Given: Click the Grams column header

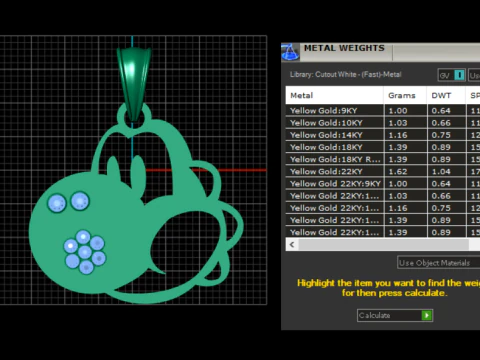Looking at the screenshot, I should pyautogui.click(x=405, y=95).
